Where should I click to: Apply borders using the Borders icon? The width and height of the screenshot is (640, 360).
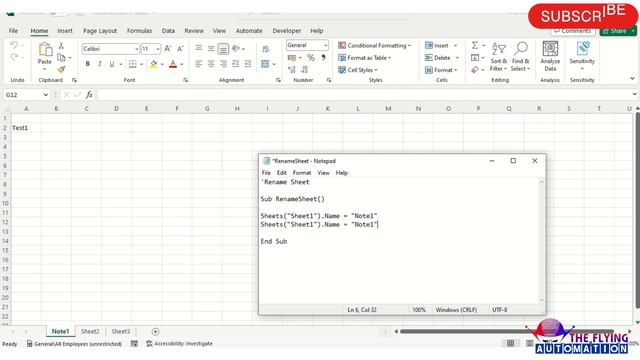point(133,64)
